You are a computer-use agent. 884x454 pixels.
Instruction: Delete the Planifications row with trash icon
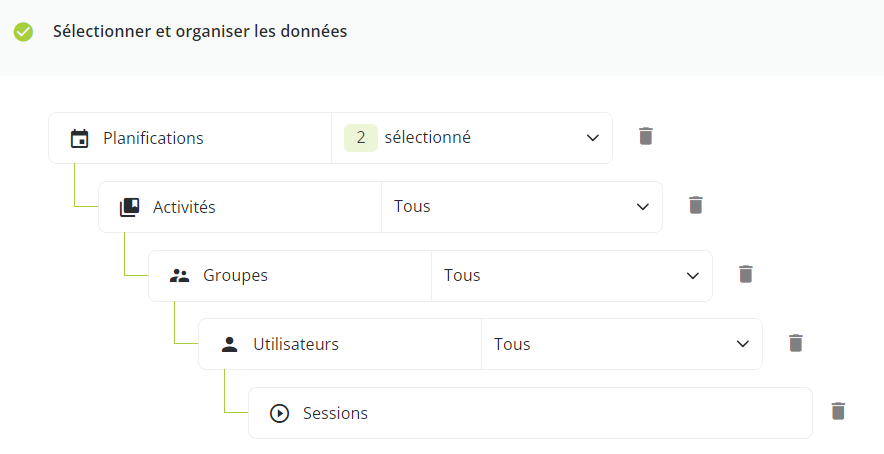click(646, 136)
